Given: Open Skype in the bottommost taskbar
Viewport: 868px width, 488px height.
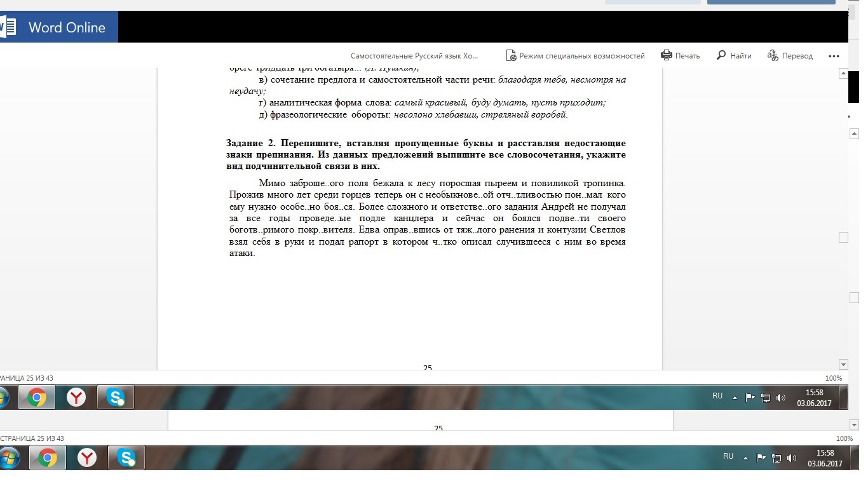Looking at the screenshot, I should pos(126,457).
